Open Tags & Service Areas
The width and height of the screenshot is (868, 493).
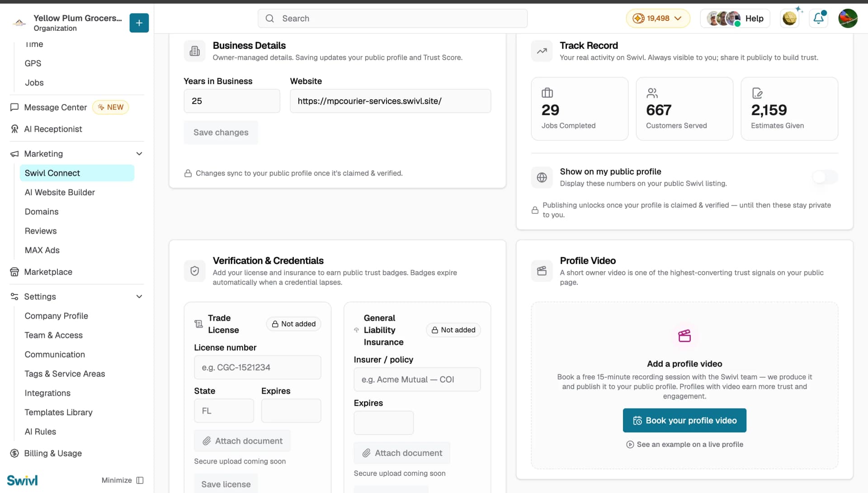pyautogui.click(x=65, y=374)
